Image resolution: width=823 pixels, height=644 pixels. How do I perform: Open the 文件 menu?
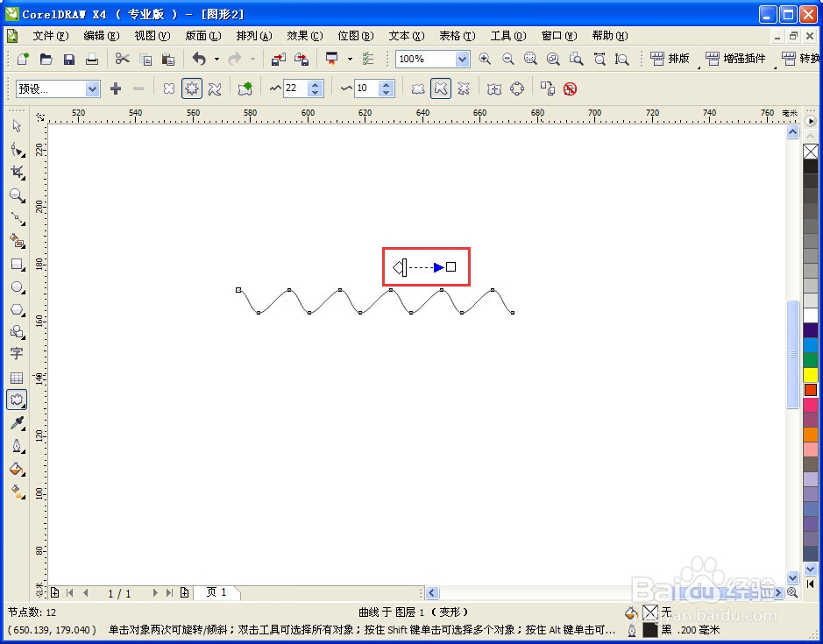click(x=51, y=36)
